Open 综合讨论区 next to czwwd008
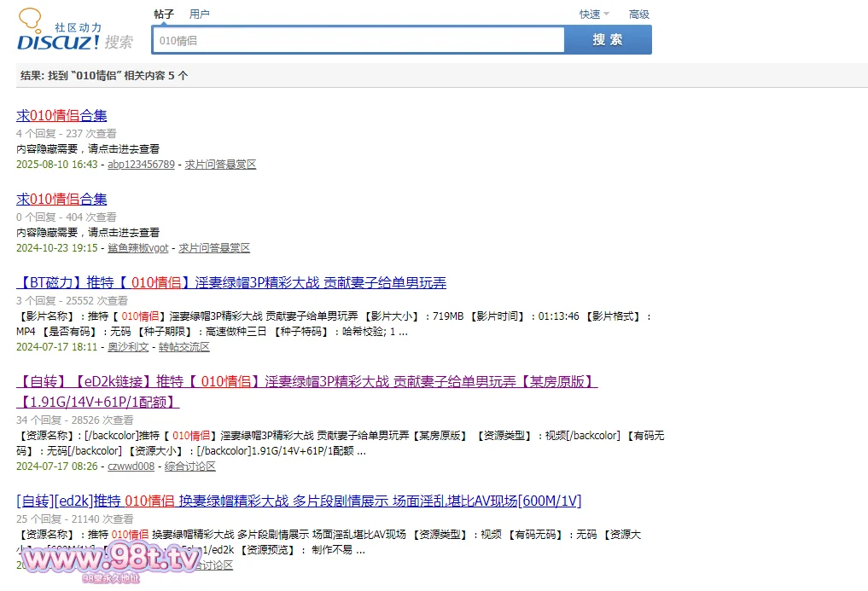This screenshot has height=591, width=868. pos(189,466)
